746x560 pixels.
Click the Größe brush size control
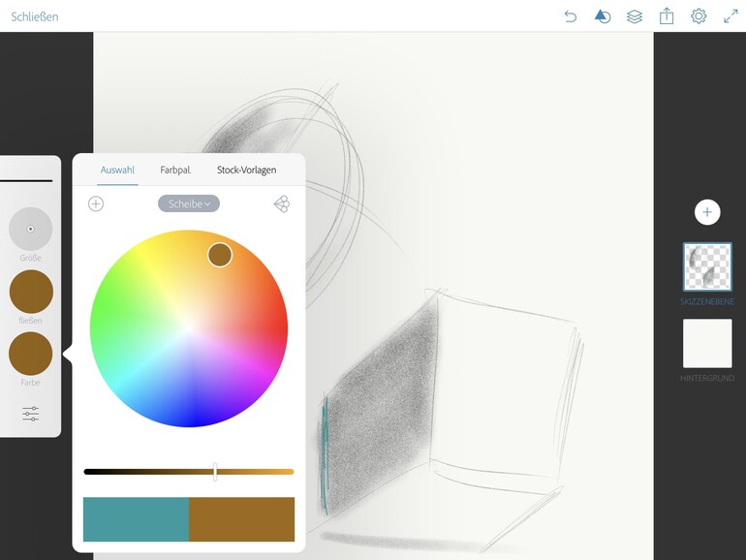pyautogui.click(x=30, y=229)
